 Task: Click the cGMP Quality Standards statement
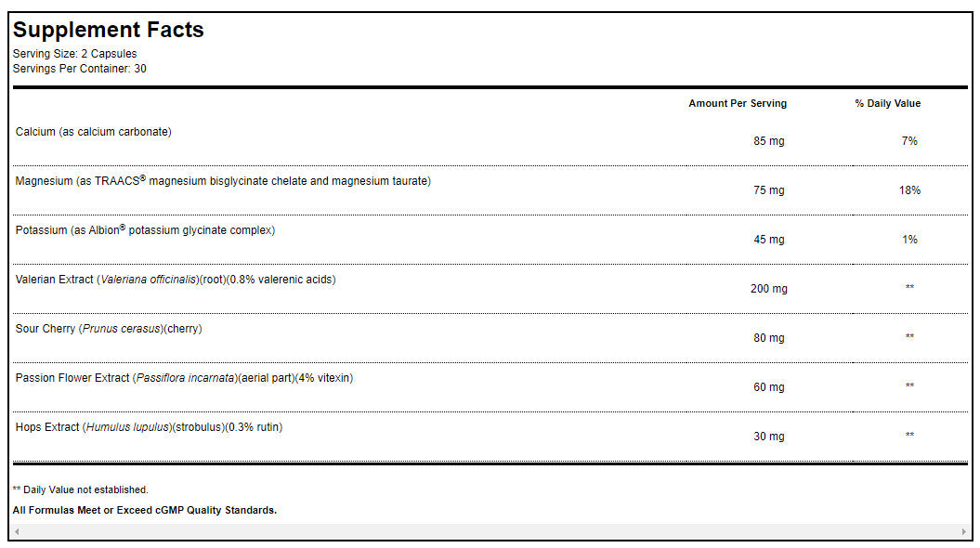(x=145, y=510)
